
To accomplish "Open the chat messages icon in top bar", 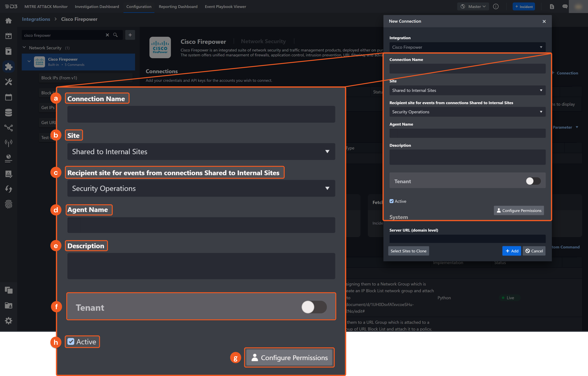I will (x=565, y=7).
